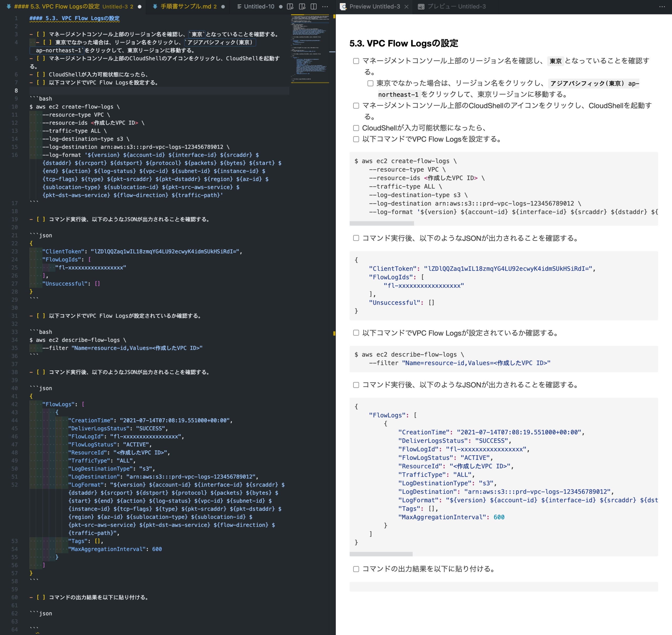672x635 pixels.
Task: Open preview to the side icon
Action: coord(290,7)
